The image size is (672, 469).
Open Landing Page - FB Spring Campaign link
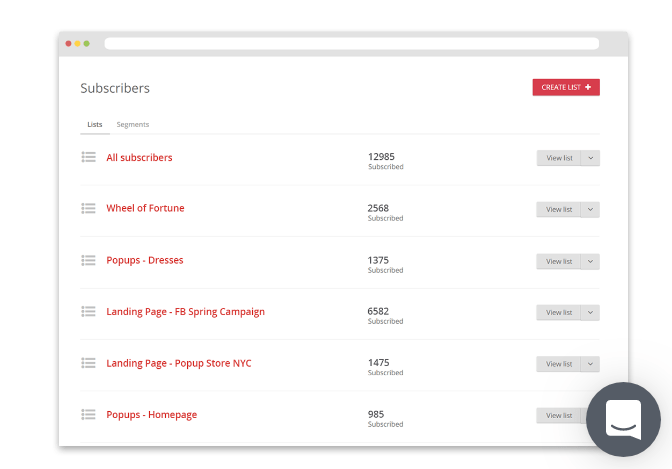[x=185, y=311]
